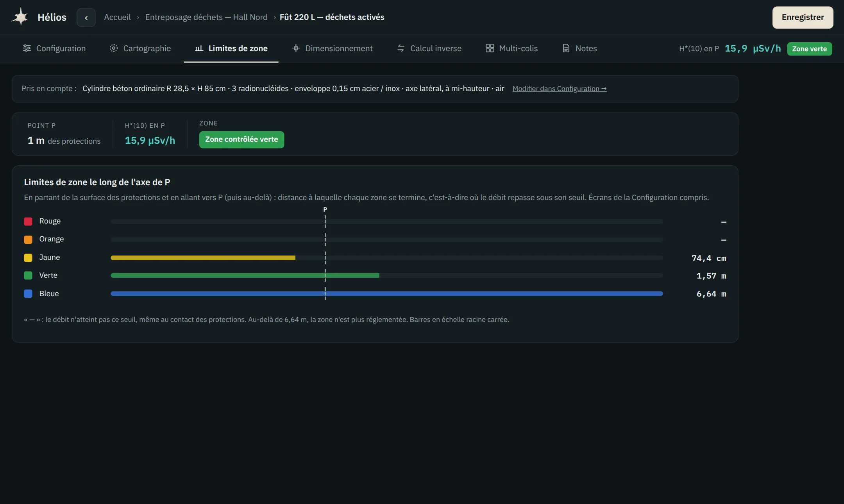
Task: Select the Limites de zone tab
Action: point(231,48)
